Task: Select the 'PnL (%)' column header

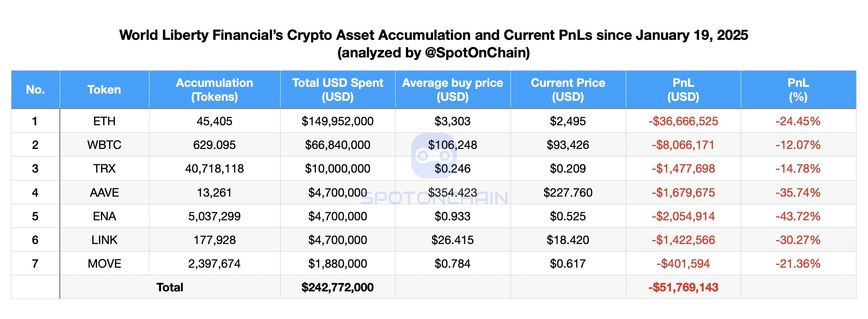Action: [x=798, y=90]
